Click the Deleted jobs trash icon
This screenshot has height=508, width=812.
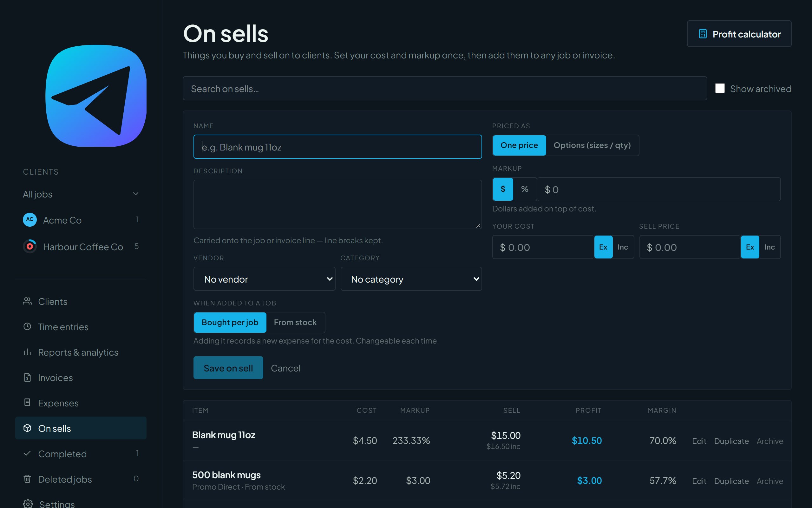click(28, 479)
